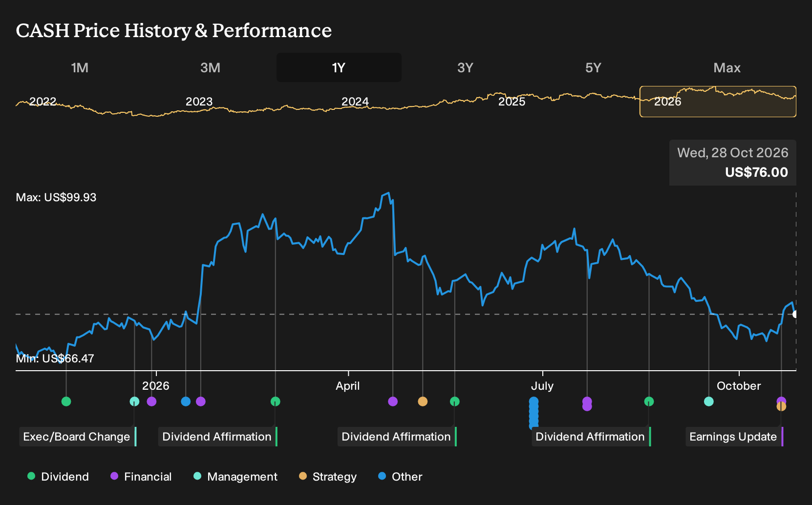This screenshot has width=812, height=505.
Task: Open the Earnings Update event label
Action: pos(734,437)
